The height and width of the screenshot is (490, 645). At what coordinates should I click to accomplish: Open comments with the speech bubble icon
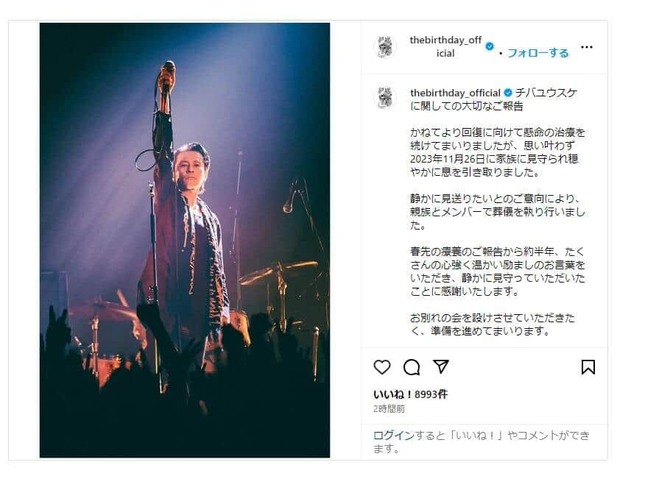411,367
